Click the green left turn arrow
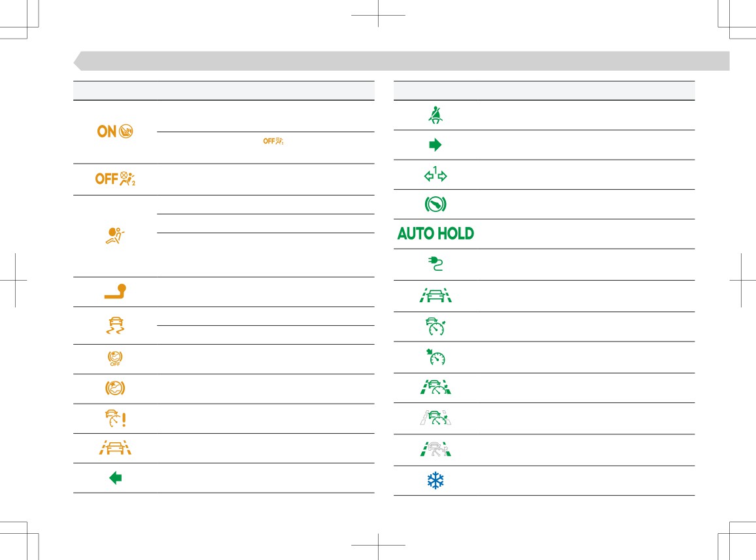The height and width of the screenshot is (560, 756). pos(115,478)
